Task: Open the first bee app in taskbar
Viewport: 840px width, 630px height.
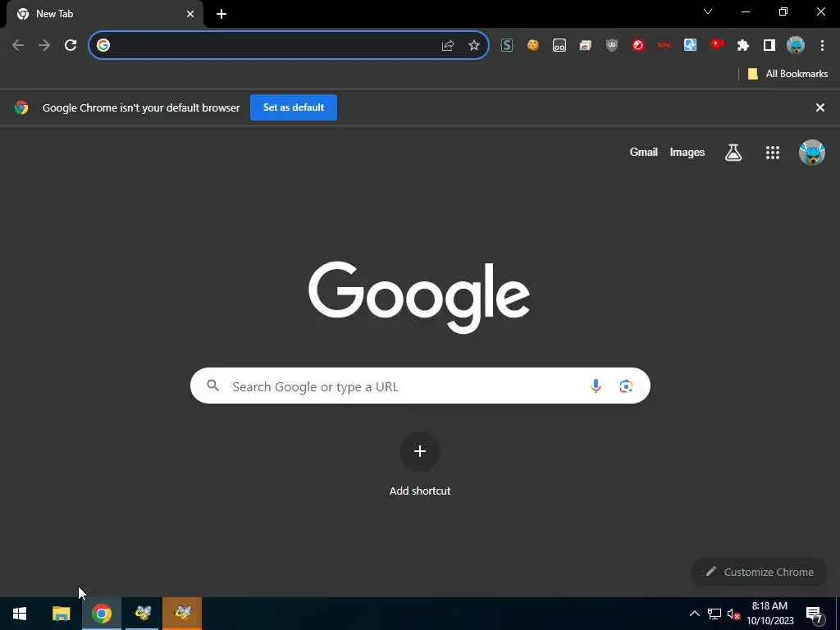Action: pos(142,614)
